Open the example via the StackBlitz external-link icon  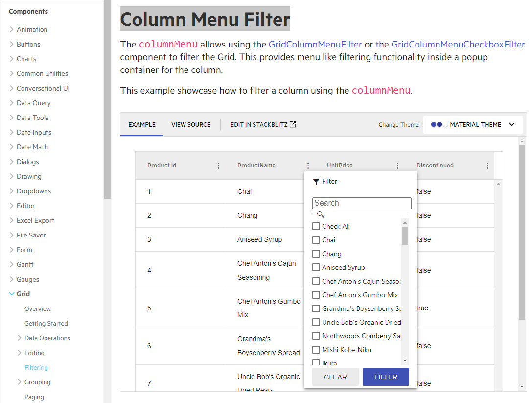click(293, 124)
